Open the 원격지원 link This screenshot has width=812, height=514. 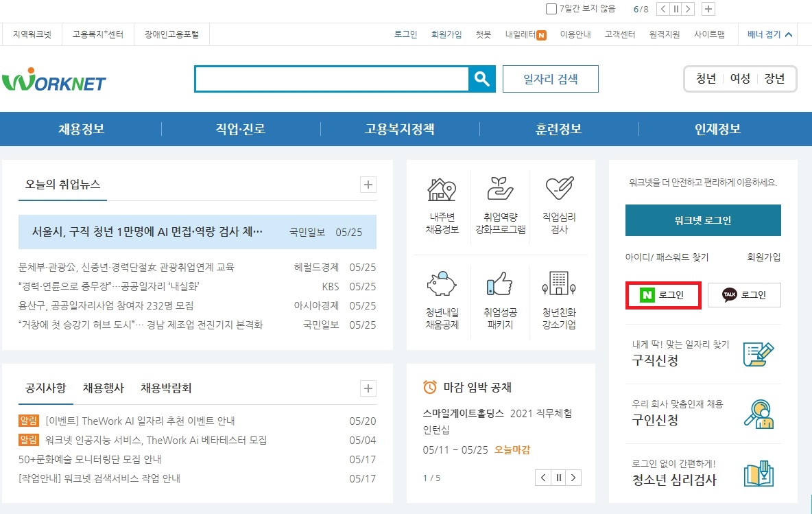(665, 35)
